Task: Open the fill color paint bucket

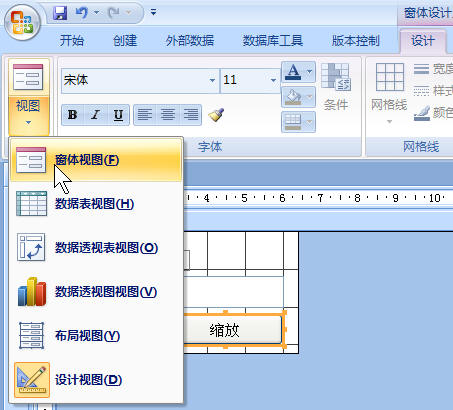Action: pyautogui.click(x=292, y=97)
